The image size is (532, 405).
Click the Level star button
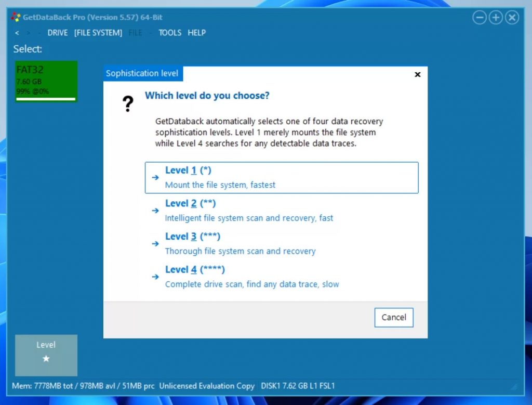pyautogui.click(x=46, y=355)
